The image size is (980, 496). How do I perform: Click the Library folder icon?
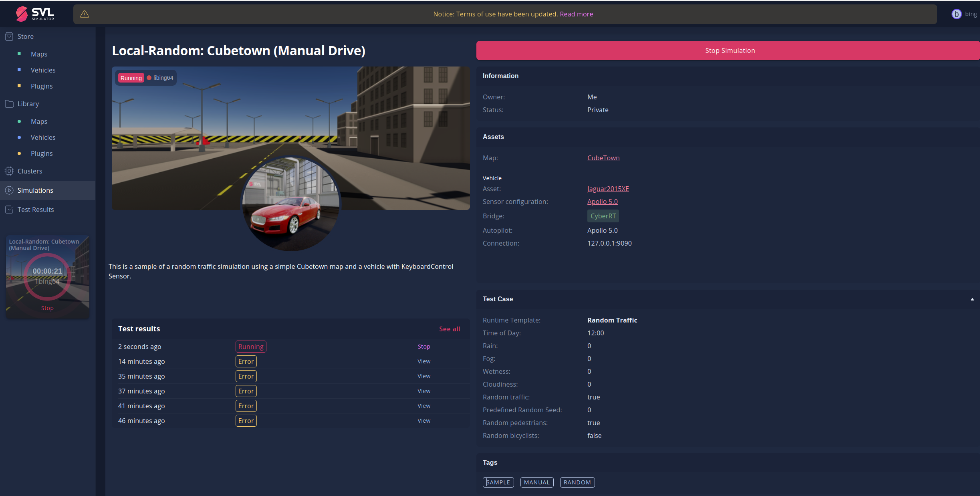[9, 104]
